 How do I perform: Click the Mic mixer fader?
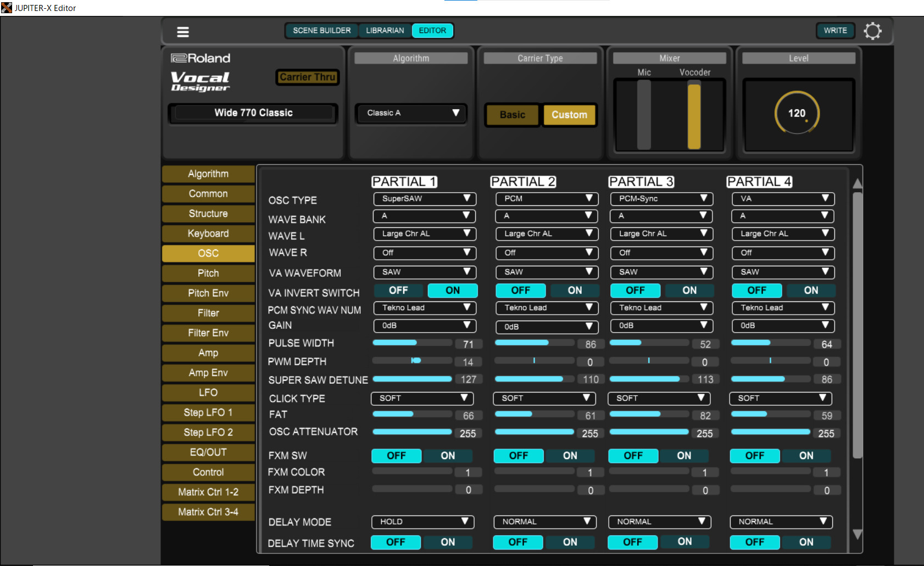tap(644, 115)
